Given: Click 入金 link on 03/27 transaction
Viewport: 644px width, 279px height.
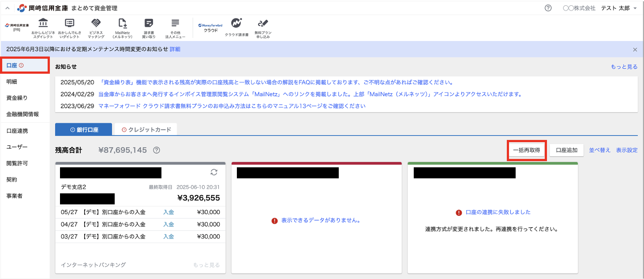Looking at the screenshot, I should tap(168, 236).
